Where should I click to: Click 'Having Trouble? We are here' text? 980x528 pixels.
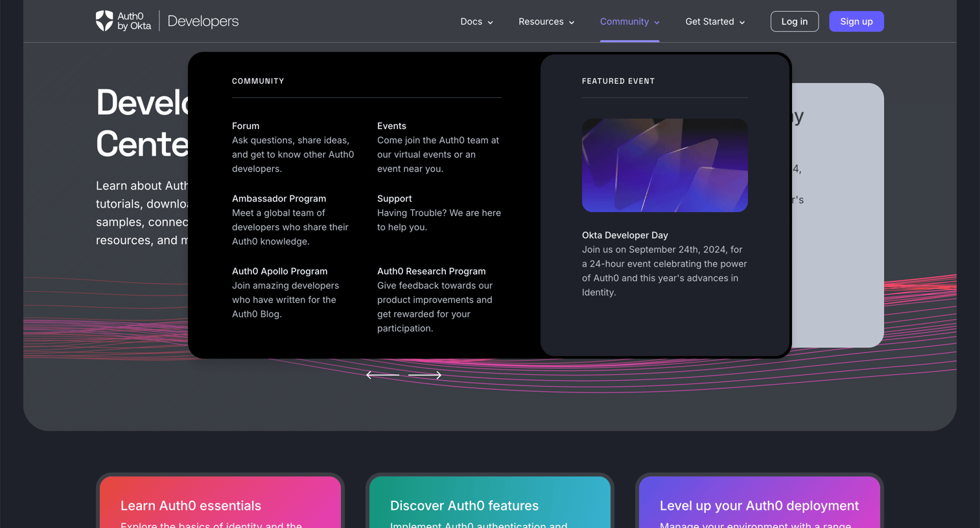[439, 213]
